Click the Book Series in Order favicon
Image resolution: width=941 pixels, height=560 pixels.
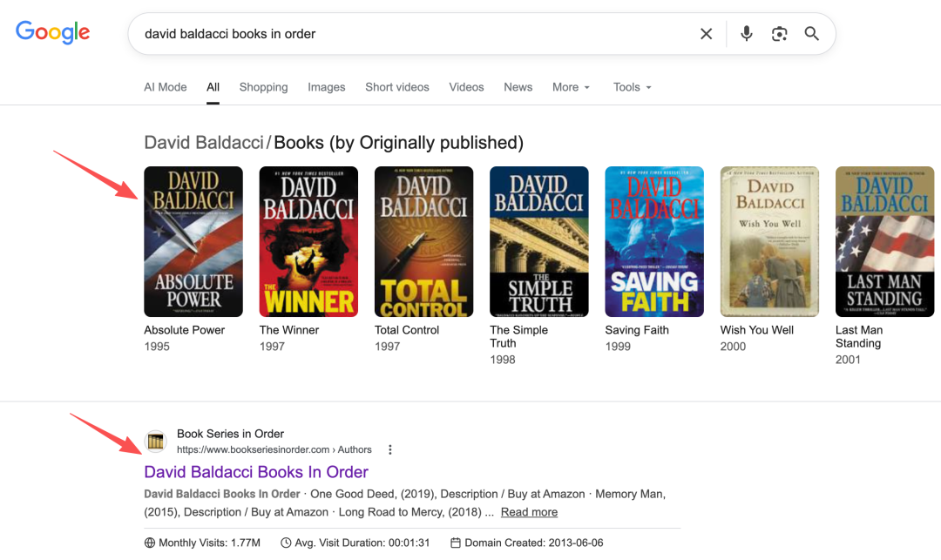(156, 442)
